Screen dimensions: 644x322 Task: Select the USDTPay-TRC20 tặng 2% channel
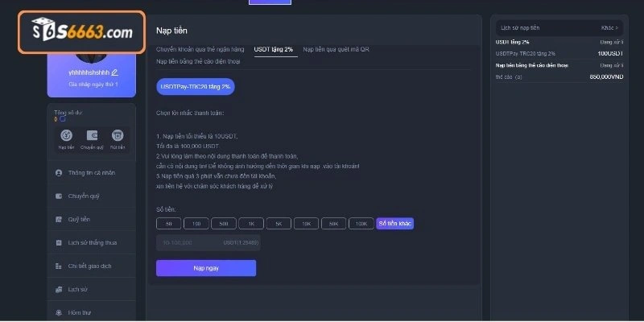click(196, 86)
